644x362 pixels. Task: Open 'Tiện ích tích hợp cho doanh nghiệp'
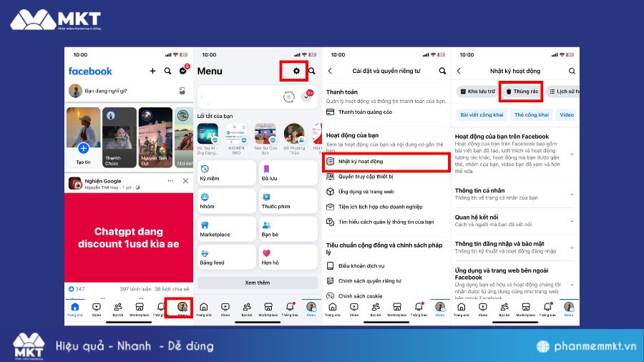pyautogui.click(x=386, y=207)
